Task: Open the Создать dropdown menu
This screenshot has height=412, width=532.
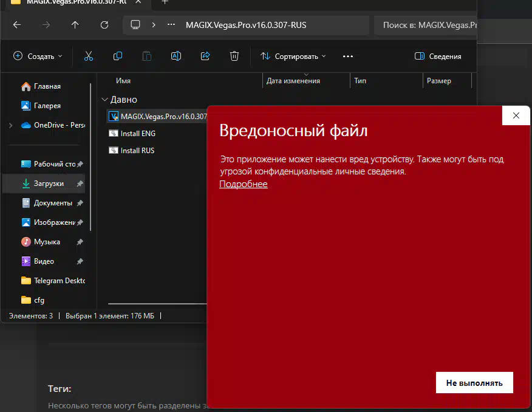Action: coord(38,56)
